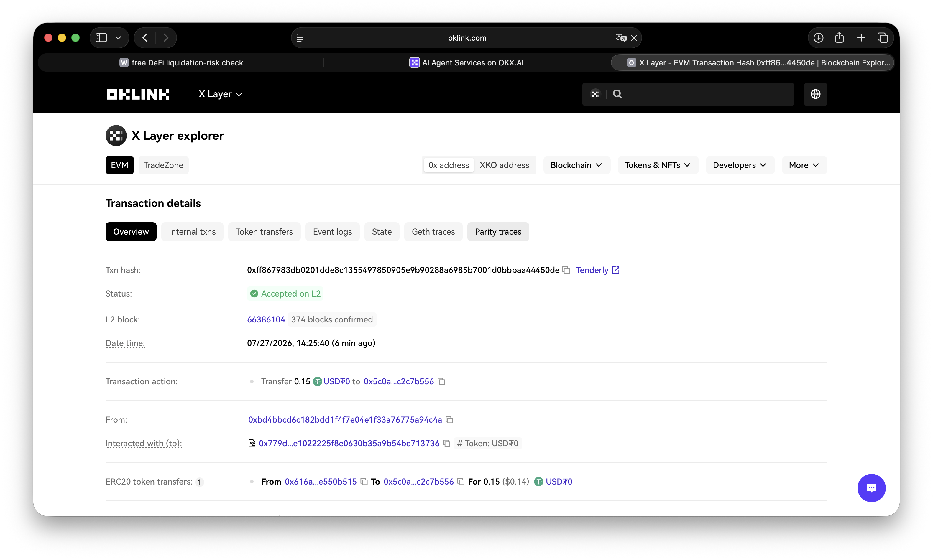Open transaction in Tenderly

(592, 270)
